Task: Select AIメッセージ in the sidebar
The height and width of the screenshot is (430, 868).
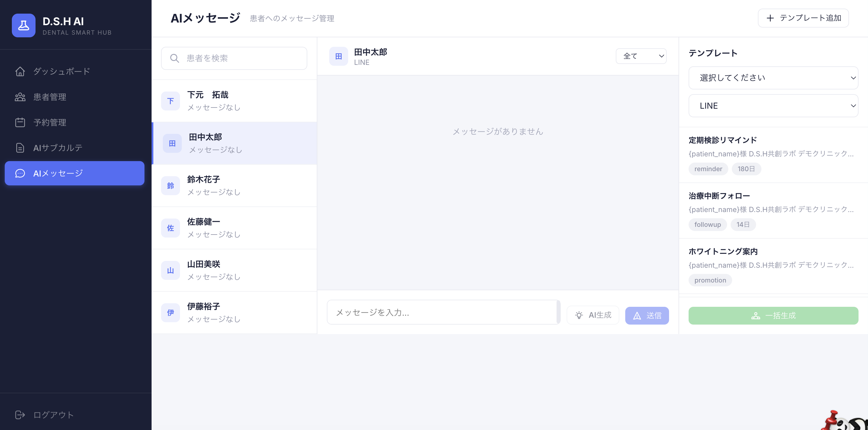Action: (x=75, y=173)
